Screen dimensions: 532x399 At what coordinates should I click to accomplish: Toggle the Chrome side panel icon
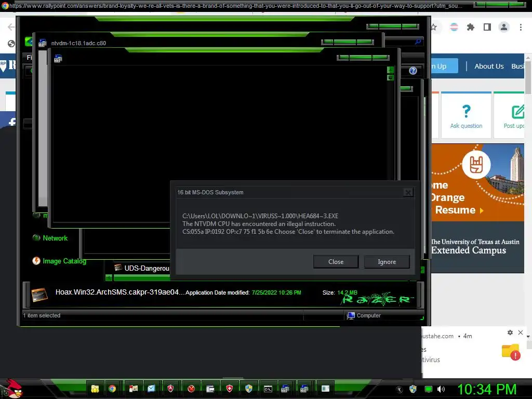coord(487,27)
